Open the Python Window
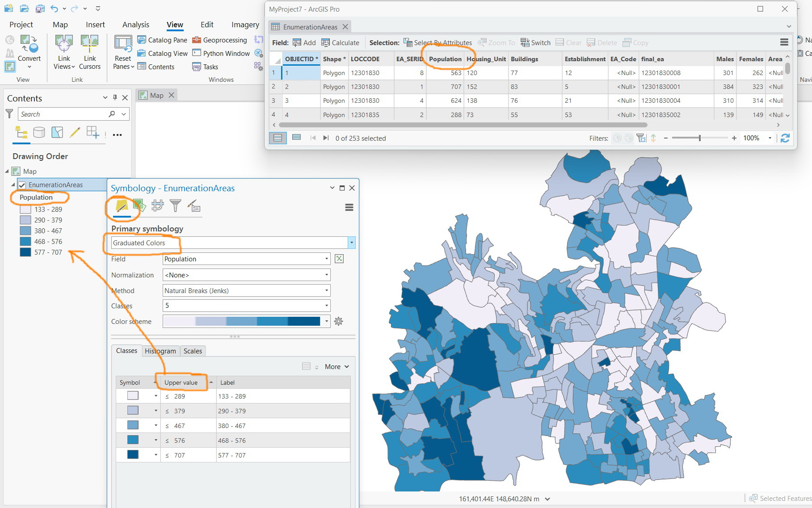This screenshot has height=508, width=812. coord(221,53)
